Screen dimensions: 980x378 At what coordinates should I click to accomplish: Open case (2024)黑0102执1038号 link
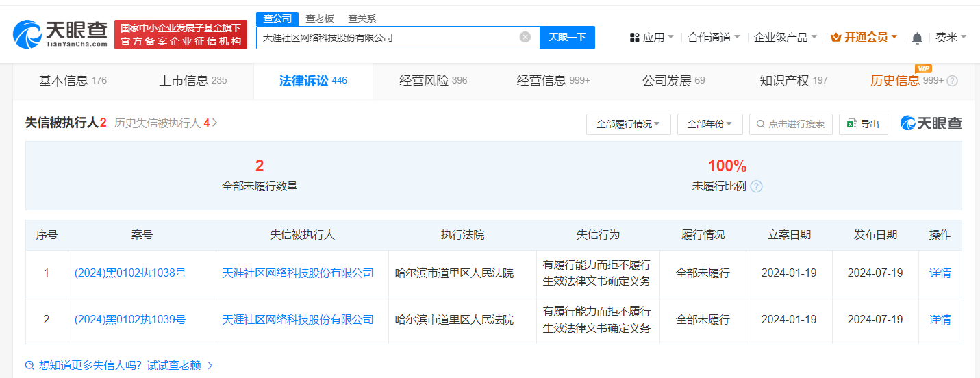(130, 273)
